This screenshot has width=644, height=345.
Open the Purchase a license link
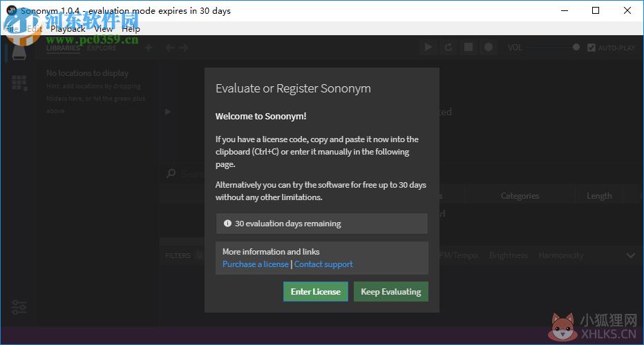point(256,264)
